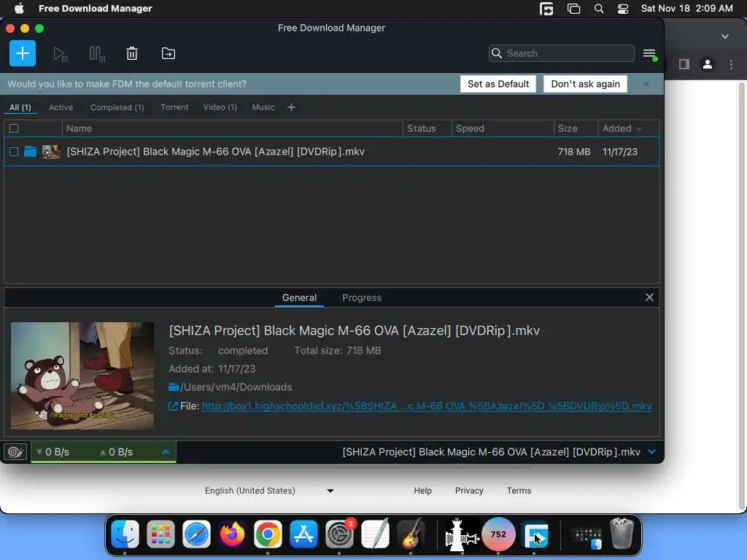The height and width of the screenshot is (560, 747).
Task: Open Chess app from the dock
Action: [462, 534]
